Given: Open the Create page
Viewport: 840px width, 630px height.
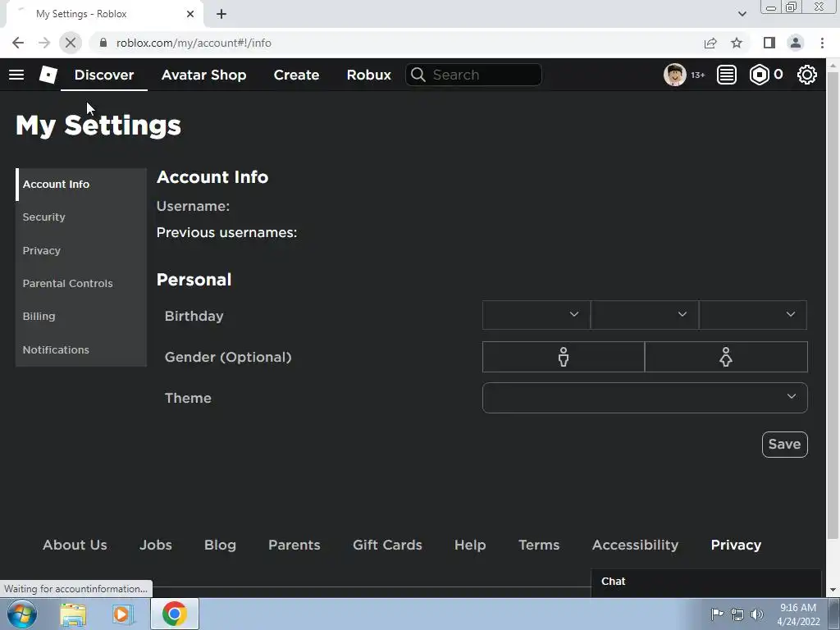Looking at the screenshot, I should tap(296, 75).
